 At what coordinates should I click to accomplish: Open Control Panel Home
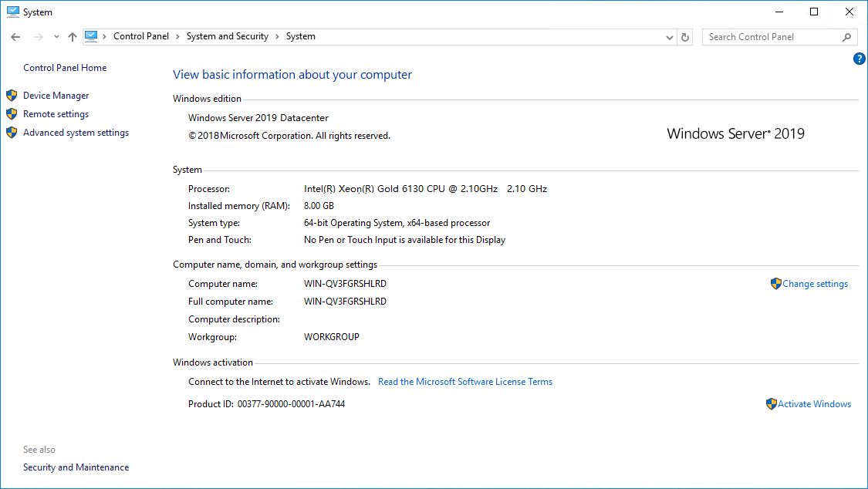pos(65,68)
